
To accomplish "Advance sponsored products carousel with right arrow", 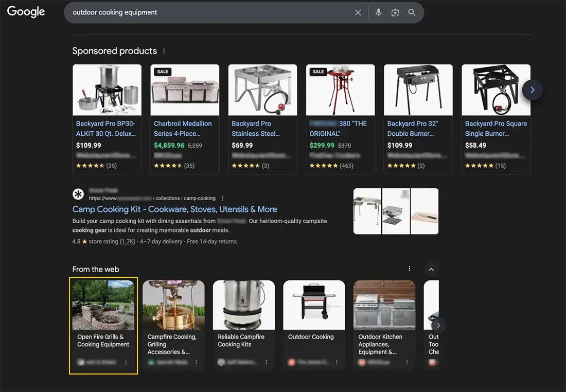I will [x=533, y=90].
